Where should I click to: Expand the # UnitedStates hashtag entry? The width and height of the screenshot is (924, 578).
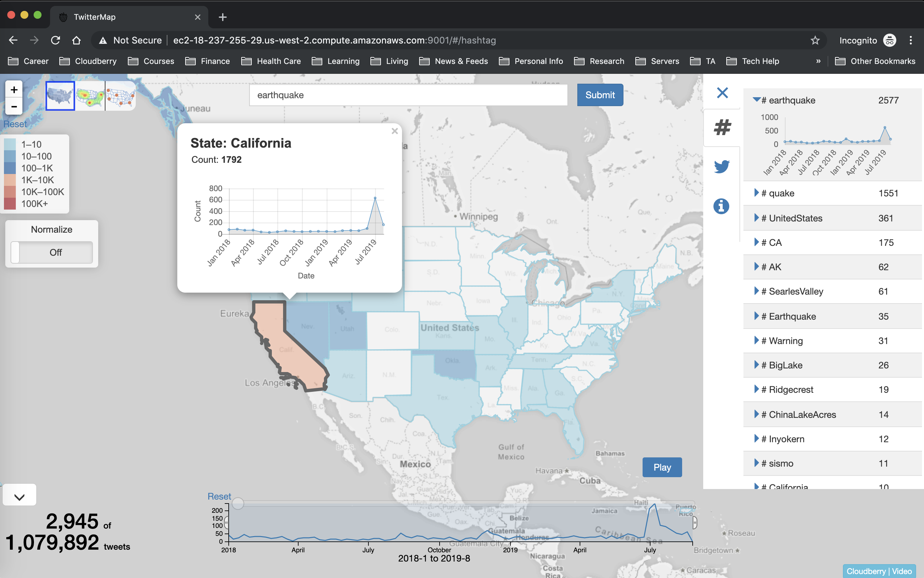click(x=757, y=218)
